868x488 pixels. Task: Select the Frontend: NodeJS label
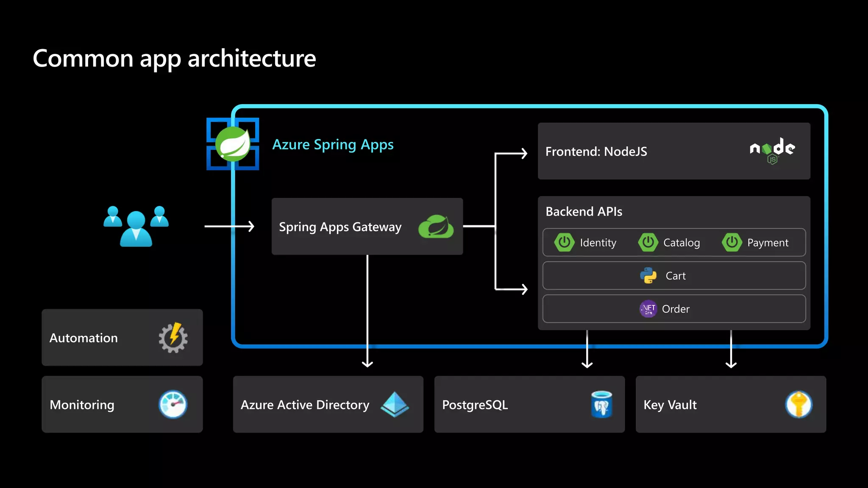[x=596, y=152]
